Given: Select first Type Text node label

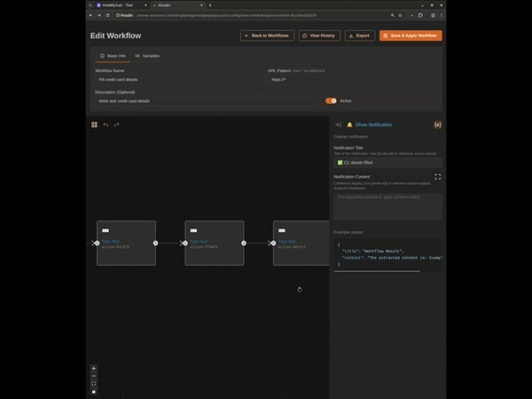Looking at the screenshot, I should tap(111, 242).
